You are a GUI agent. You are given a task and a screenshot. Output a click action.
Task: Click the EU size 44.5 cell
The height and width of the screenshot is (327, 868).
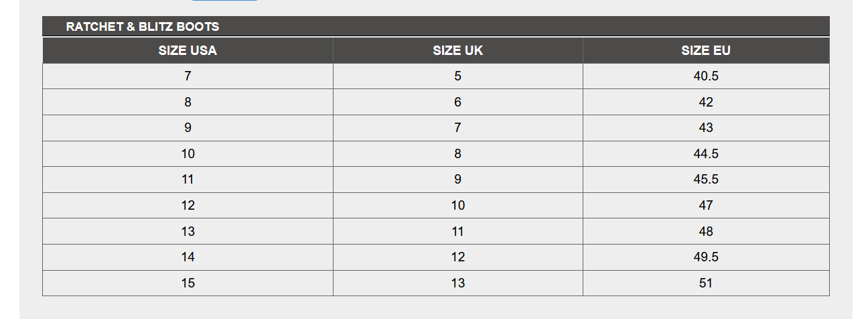click(x=706, y=153)
